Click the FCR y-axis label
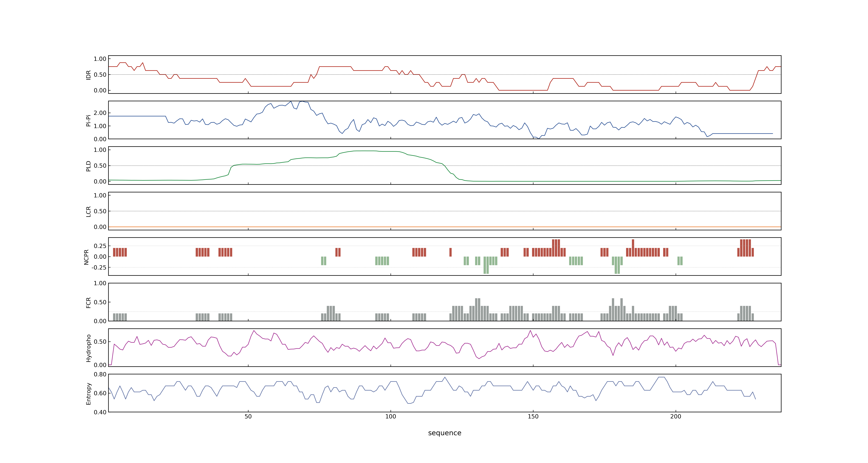Screen dimensions: 868x463 [x=88, y=302]
